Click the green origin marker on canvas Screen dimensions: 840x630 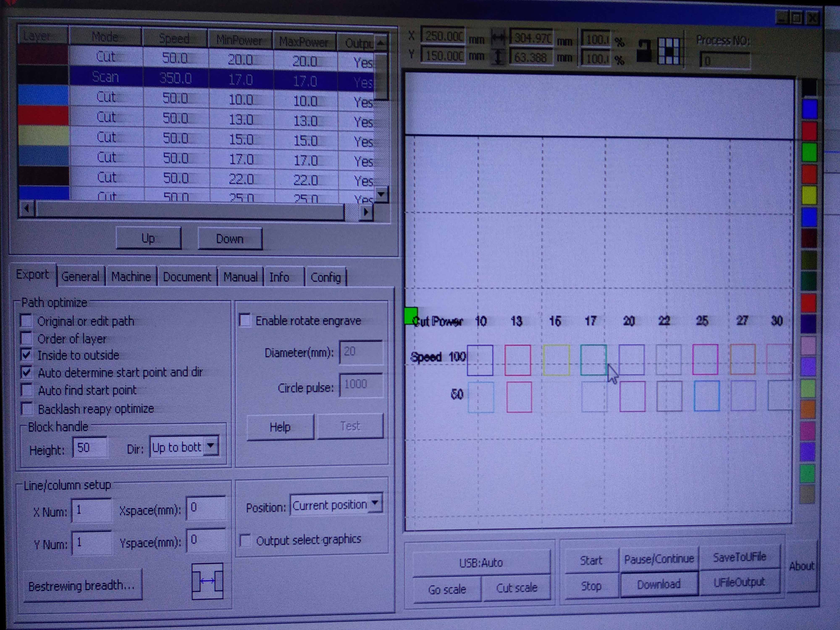(411, 316)
